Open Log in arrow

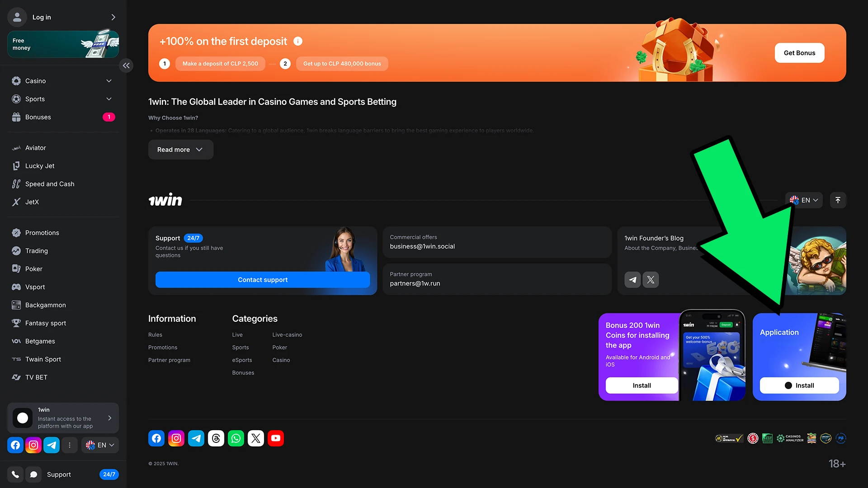(113, 17)
